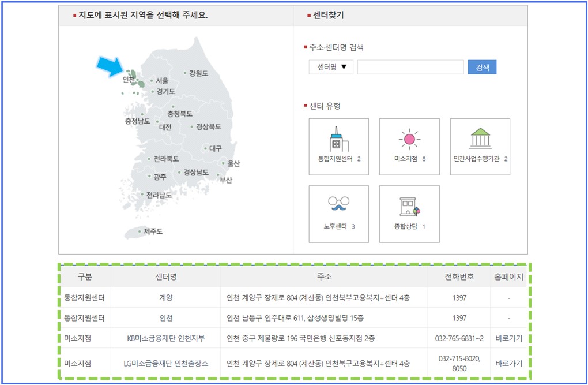The image size is (588, 385).
Task: Select 경기도 region on the map
Action: point(165,91)
